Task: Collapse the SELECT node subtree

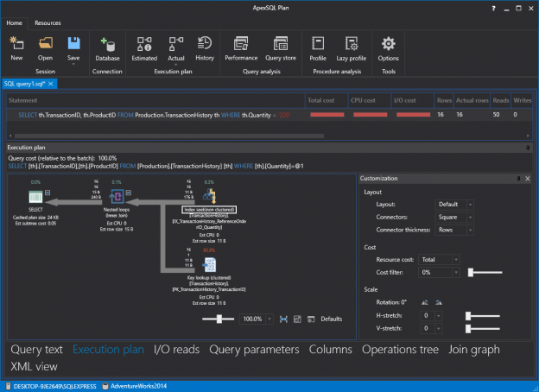Action: [x=48, y=193]
